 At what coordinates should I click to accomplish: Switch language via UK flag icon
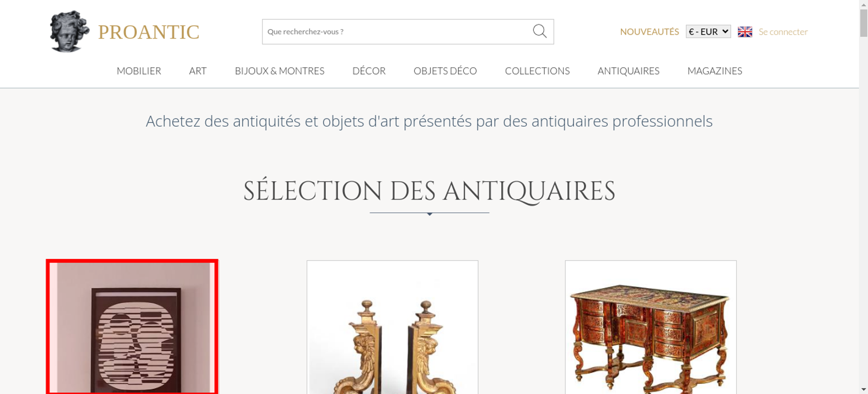(745, 32)
